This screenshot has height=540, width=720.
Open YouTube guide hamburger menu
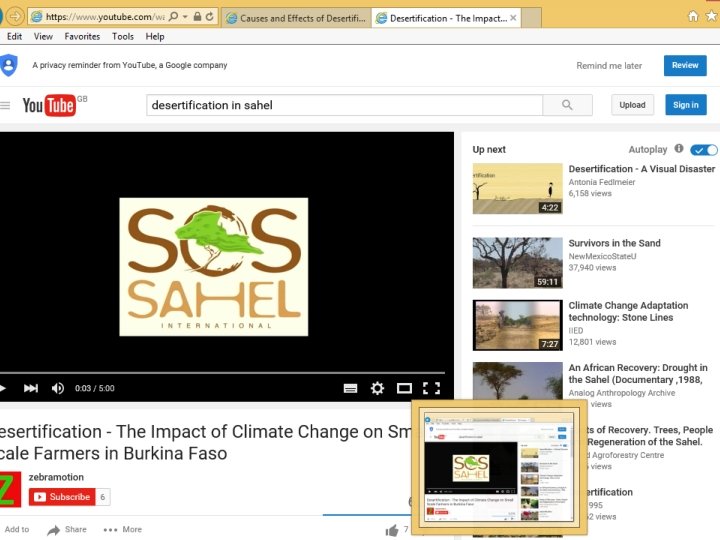coord(5,106)
